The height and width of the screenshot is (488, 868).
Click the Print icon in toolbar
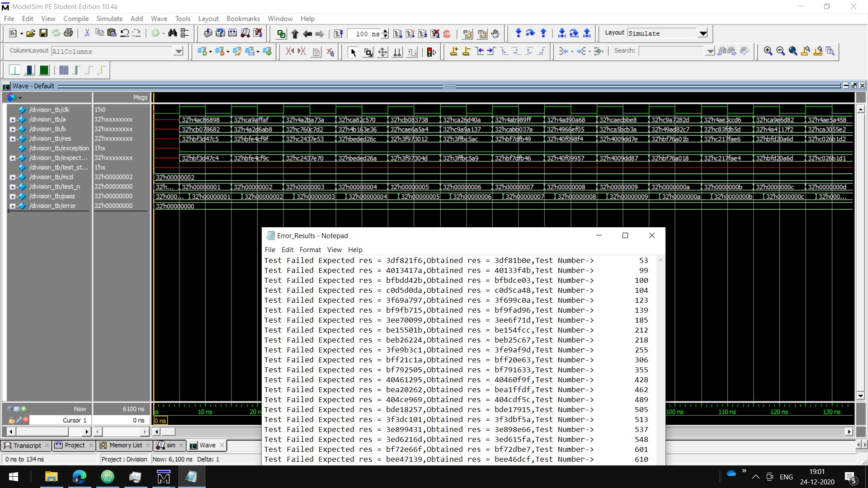(x=68, y=33)
